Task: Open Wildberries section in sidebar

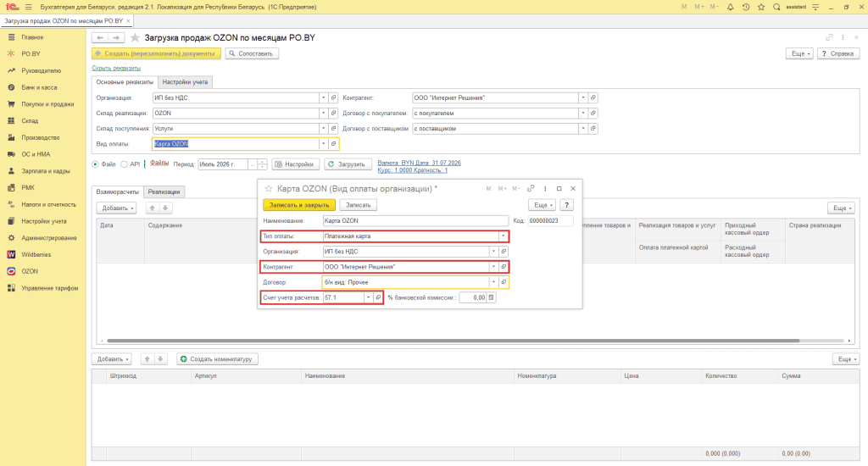Action: coord(36,254)
